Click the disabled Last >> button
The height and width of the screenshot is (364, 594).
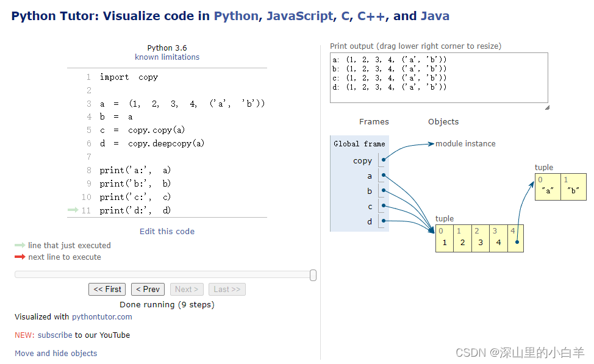tap(227, 290)
